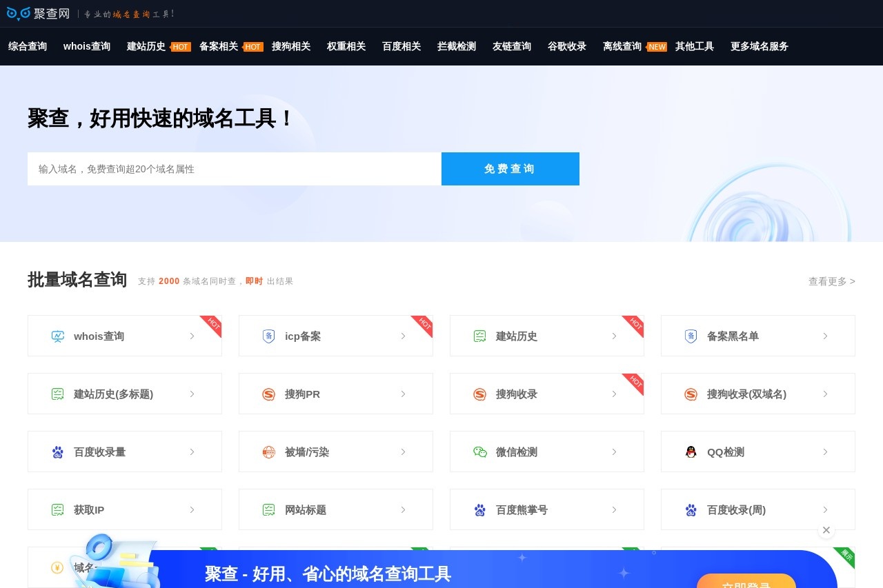The height and width of the screenshot is (588, 883).
Task: Open 百度收录(周) card chevron arrow
Action: coord(826,510)
